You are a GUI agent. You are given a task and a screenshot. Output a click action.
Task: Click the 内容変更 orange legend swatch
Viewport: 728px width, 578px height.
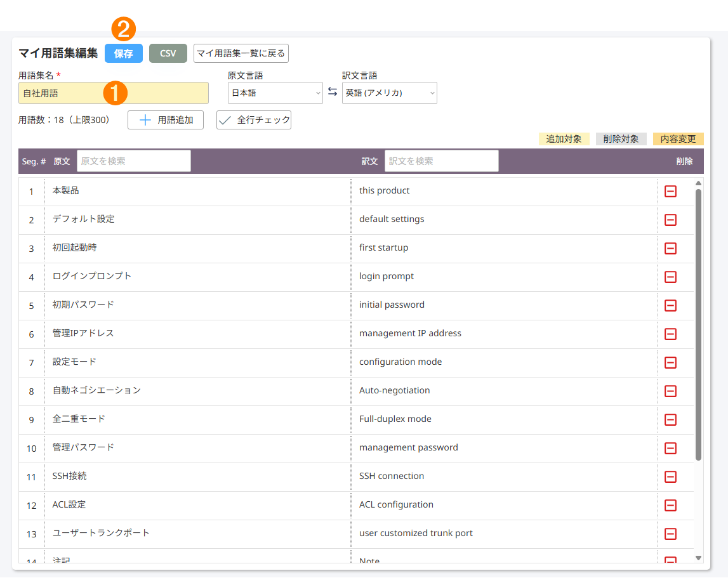(678, 139)
